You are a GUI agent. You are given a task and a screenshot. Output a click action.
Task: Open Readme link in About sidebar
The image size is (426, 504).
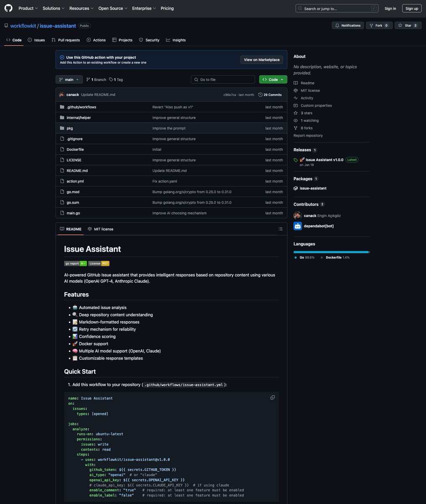coord(308,83)
